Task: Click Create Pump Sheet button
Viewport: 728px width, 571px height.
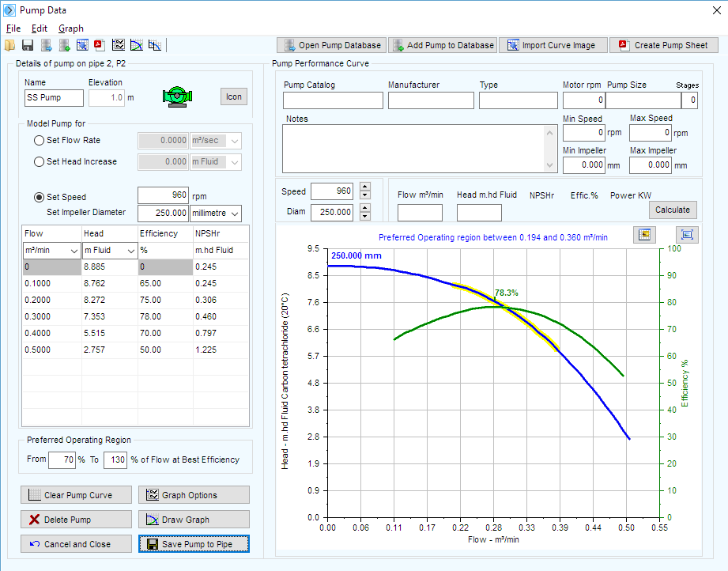Action: pyautogui.click(x=663, y=45)
